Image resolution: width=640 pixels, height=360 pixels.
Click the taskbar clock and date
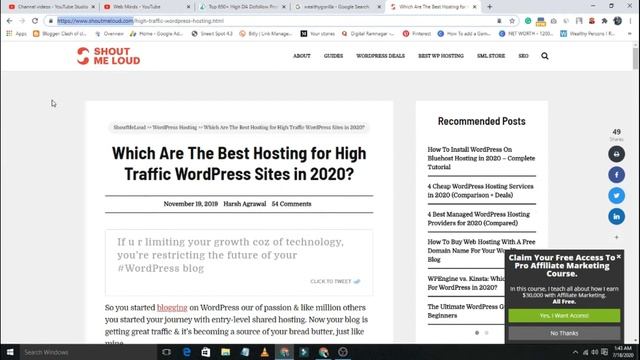click(623, 352)
